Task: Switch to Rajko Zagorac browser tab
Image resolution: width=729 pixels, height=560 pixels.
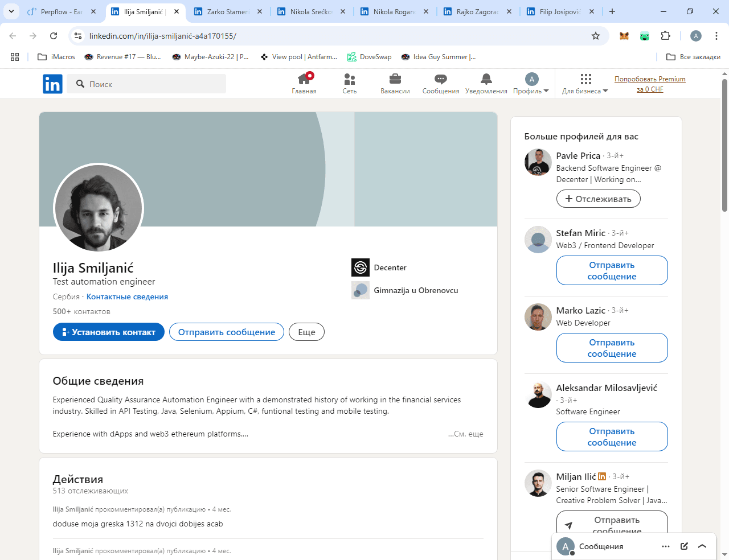Action: pos(477,11)
